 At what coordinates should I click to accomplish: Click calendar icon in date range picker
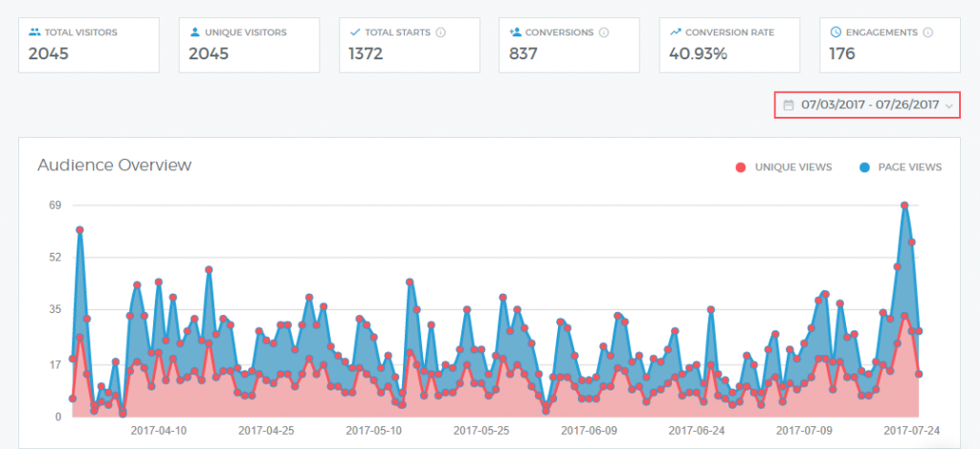coord(789,105)
